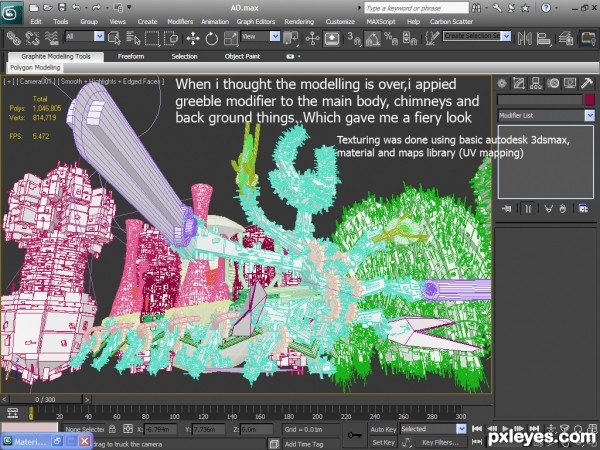Toggle the Graphite Modeling Tools ribbon icon
The image size is (600, 450).
pyautogui.click(x=587, y=38)
